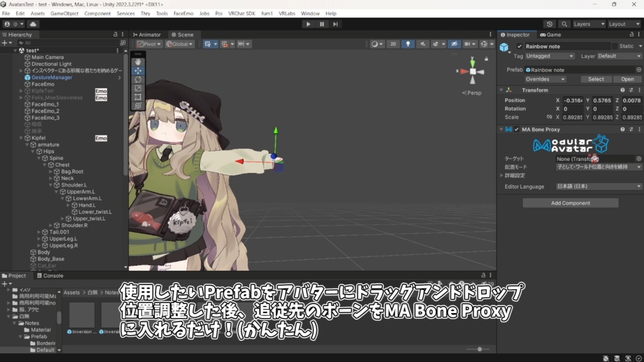Adjust project thumbnail size slider
Viewport: 644px width, 362px height.
pos(479,349)
